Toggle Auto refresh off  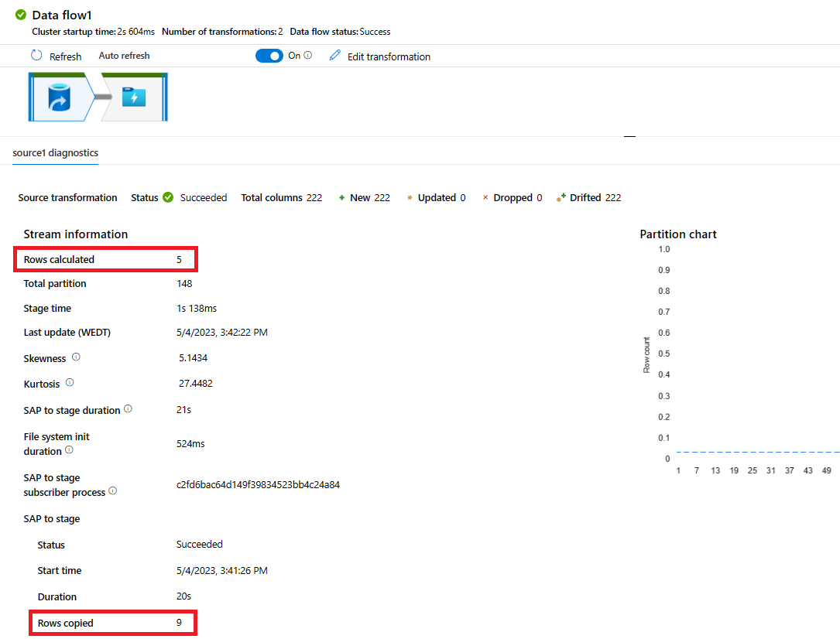[x=269, y=55]
